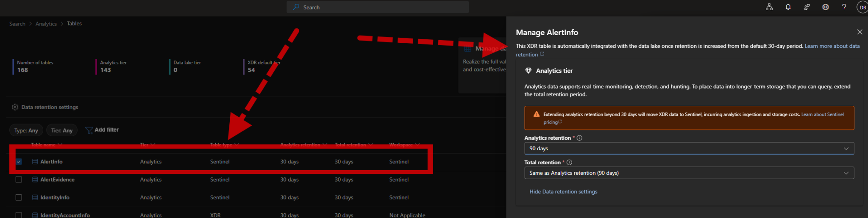The image size is (868, 218).
Task: Click Data retention settings label
Action: (50, 107)
